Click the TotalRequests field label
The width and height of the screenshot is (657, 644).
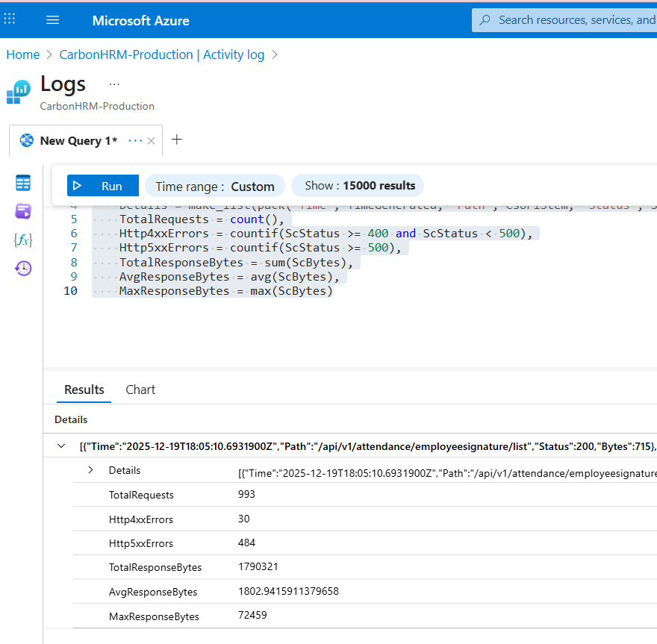click(141, 495)
